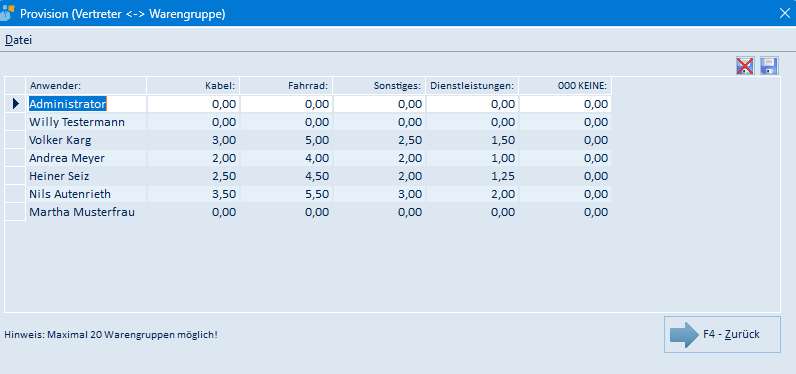The width and height of the screenshot is (796, 374).
Task: Close the Provision window
Action: tap(784, 13)
